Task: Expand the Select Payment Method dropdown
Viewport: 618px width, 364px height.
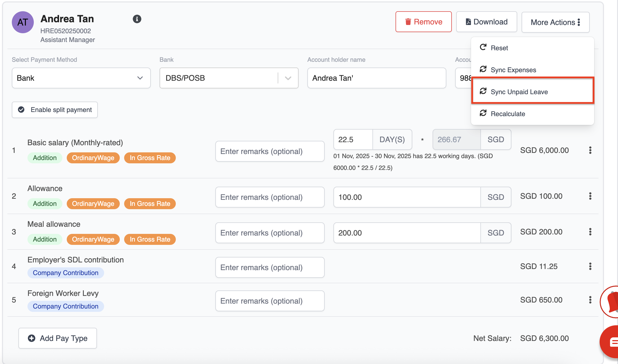Action: pyautogui.click(x=81, y=78)
